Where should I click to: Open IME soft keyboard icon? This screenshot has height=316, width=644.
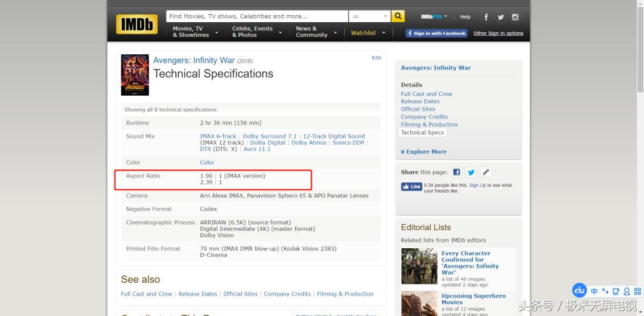pos(616,291)
